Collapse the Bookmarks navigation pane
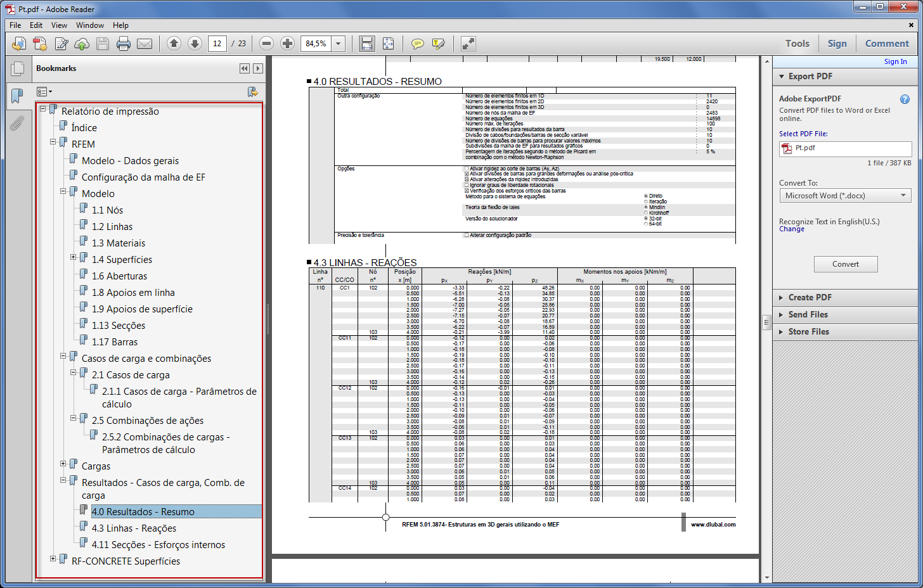This screenshot has height=588, width=923. pyautogui.click(x=245, y=68)
